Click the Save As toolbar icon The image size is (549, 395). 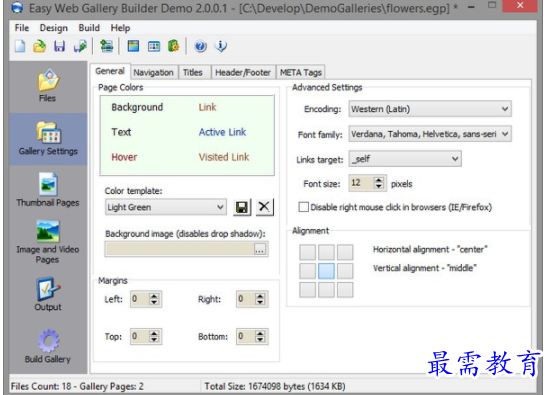point(80,46)
